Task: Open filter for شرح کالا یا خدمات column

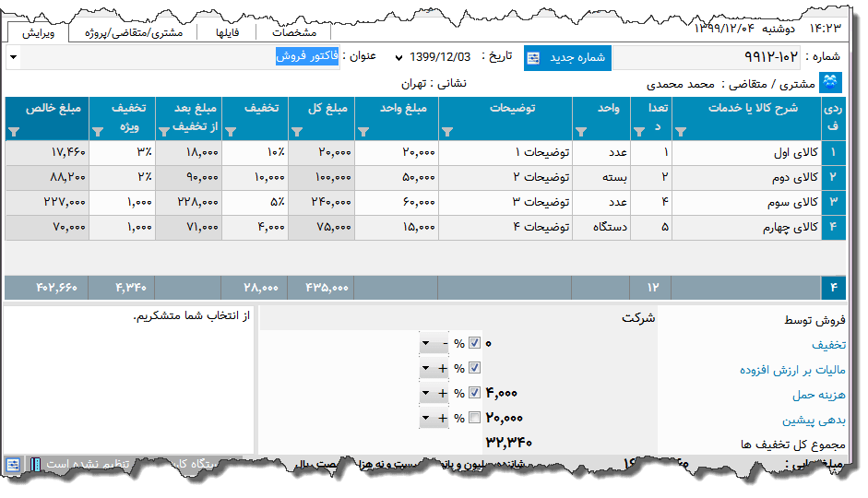Action: (x=681, y=132)
